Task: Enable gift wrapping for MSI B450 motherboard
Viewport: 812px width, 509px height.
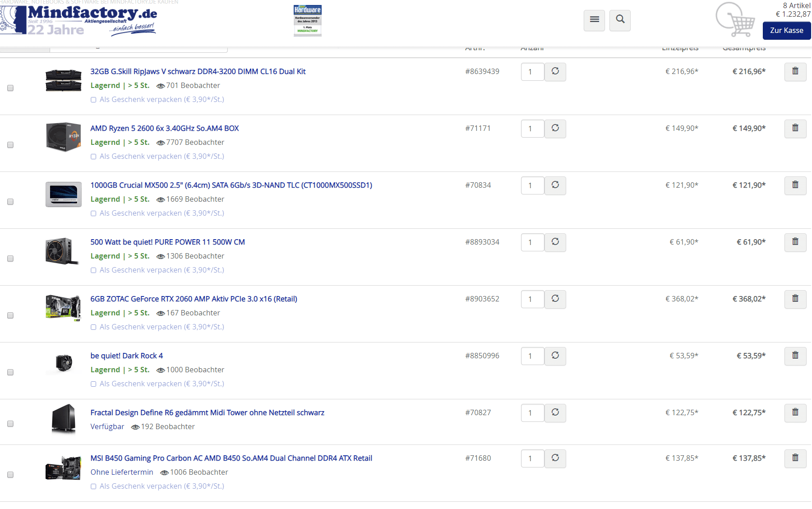Action: click(x=93, y=486)
